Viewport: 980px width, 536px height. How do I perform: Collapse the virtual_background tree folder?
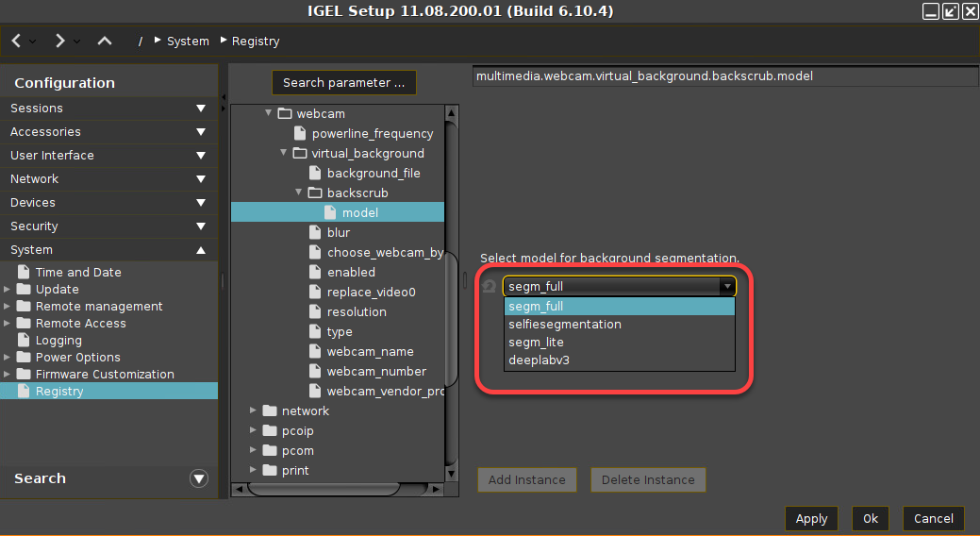click(283, 153)
